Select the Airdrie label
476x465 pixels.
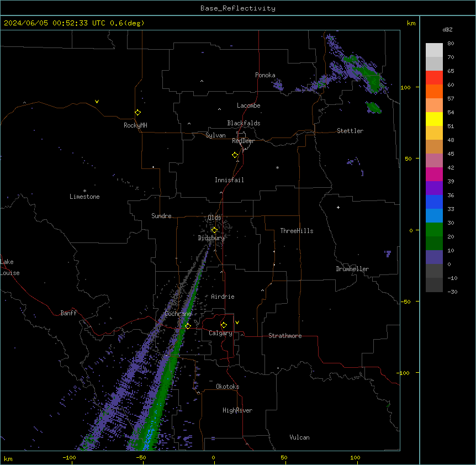(223, 297)
